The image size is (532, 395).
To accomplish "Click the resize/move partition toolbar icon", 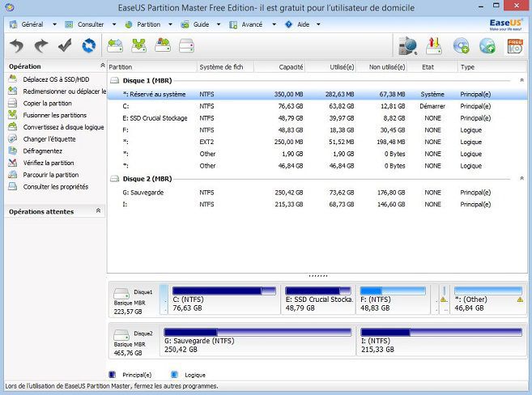I will [115, 45].
